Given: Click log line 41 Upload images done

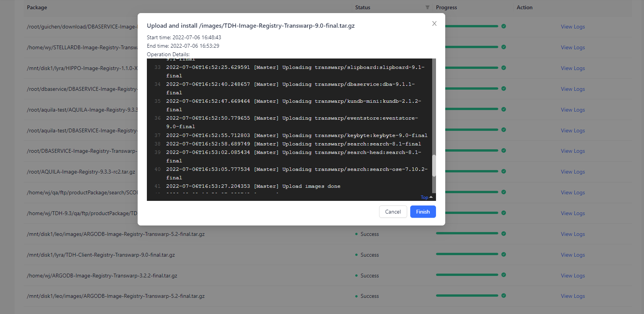Looking at the screenshot, I should [253, 186].
